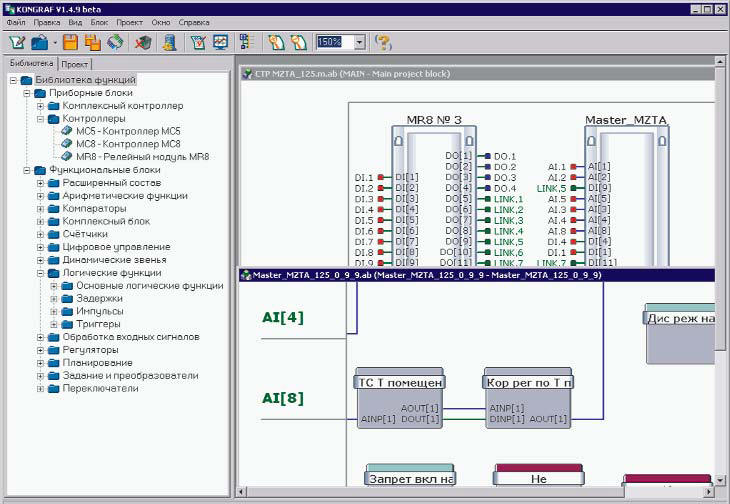The width and height of the screenshot is (730, 504).
Task: Collapse the Контроллеры tree node
Action: pyautogui.click(x=41, y=119)
